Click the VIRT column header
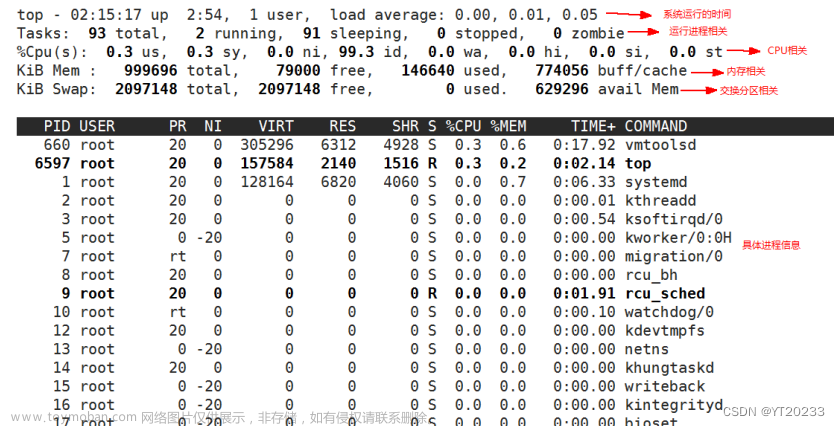This screenshot has width=840, height=426. pyautogui.click(x=276, y=126)
